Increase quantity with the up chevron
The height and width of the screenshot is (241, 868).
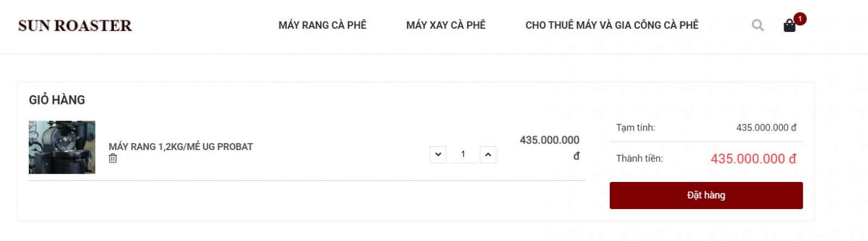(488, 154)
